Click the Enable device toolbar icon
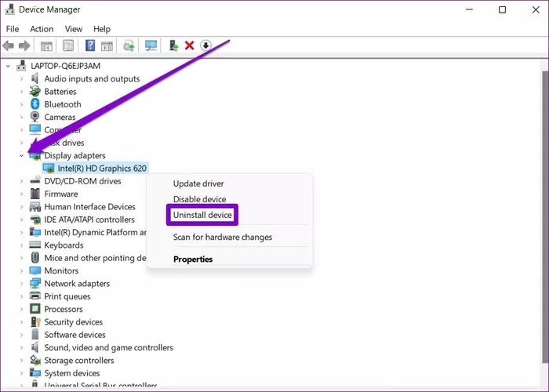Image resolution: width=549 pixels, height=392 pixels. [173, 45]
